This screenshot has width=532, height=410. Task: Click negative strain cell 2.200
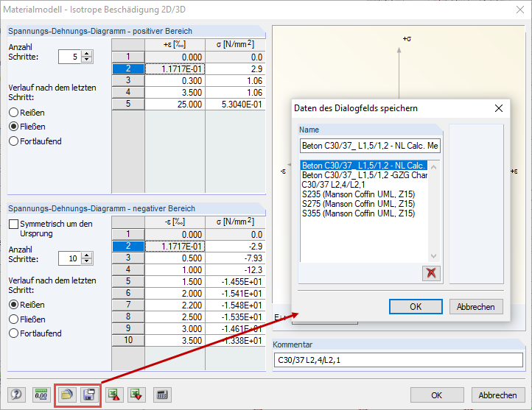click(175, 305)
